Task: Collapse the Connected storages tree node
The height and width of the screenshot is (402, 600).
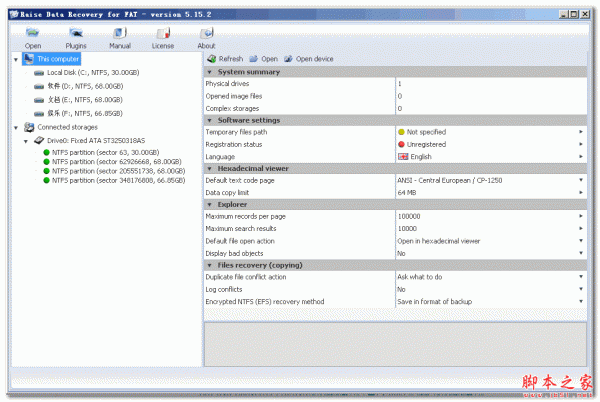Action: (x=16, y=128)
